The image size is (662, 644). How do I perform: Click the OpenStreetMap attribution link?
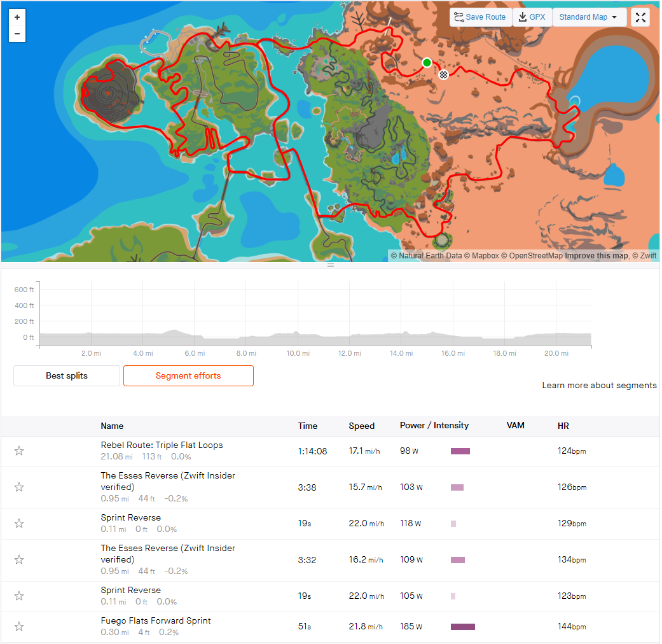pos(534,256)
